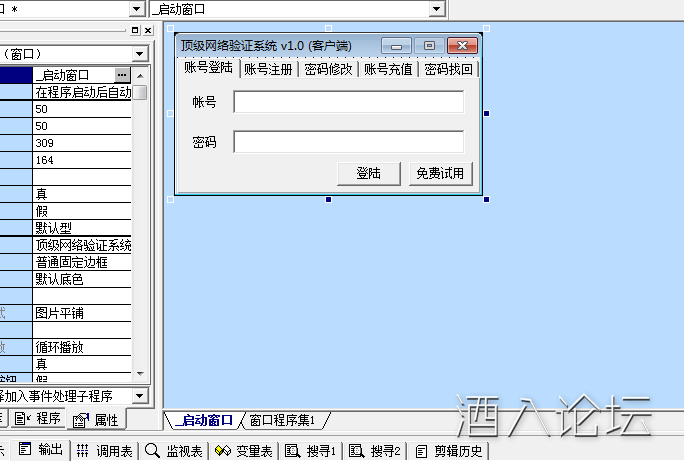This screenshot has height=461, width=684.
Task: Click the 剪辑历史 clipboard icon
Action: (x=421, y=451)
